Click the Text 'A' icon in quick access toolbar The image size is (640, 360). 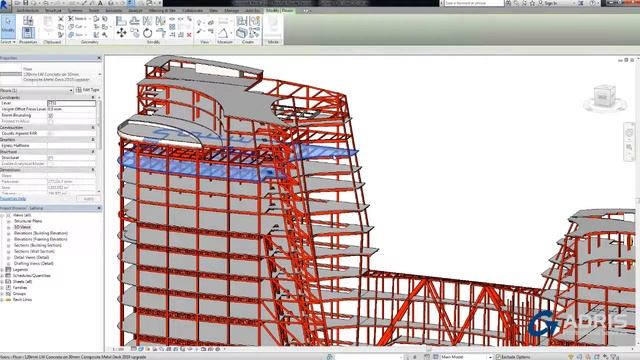pos(100,3)
